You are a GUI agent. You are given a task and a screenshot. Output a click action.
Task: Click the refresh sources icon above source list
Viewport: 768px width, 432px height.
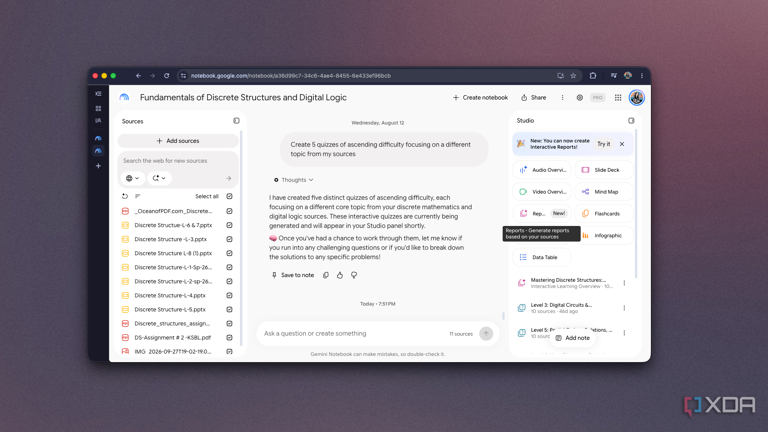click(125, 196)
